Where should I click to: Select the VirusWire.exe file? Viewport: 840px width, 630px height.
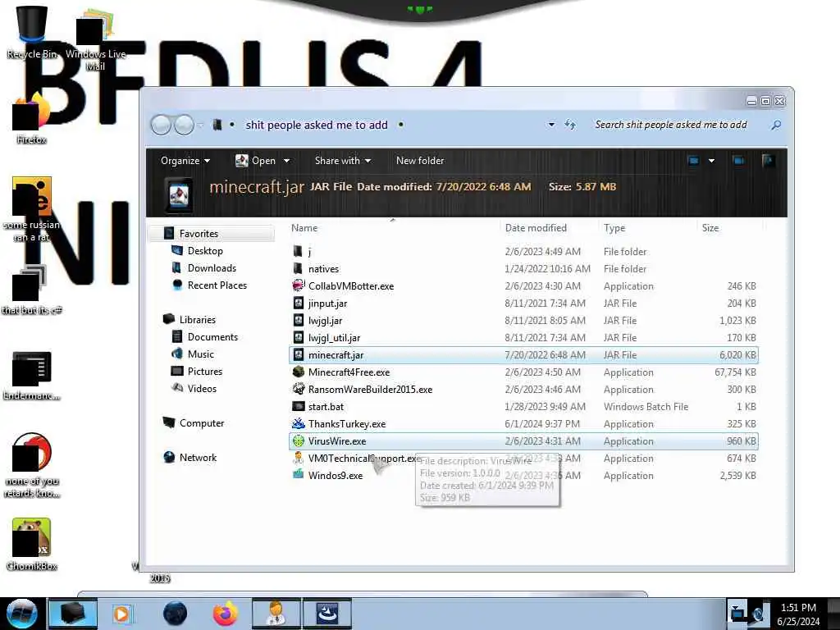coord(524,441)
